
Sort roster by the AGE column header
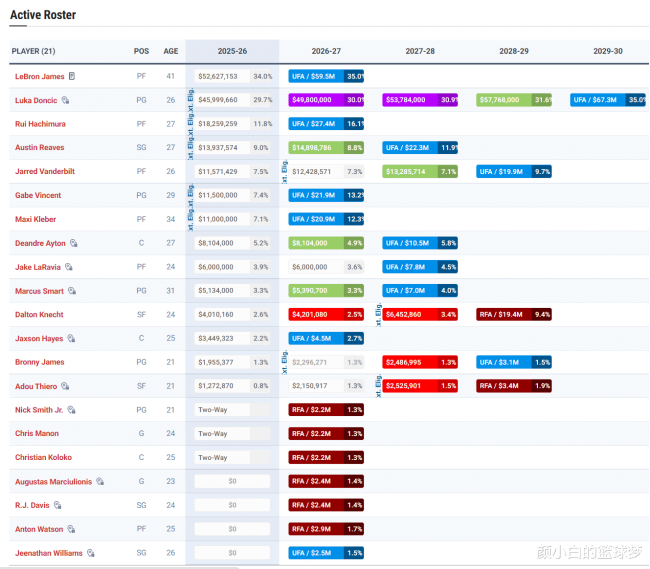point(171,51)
